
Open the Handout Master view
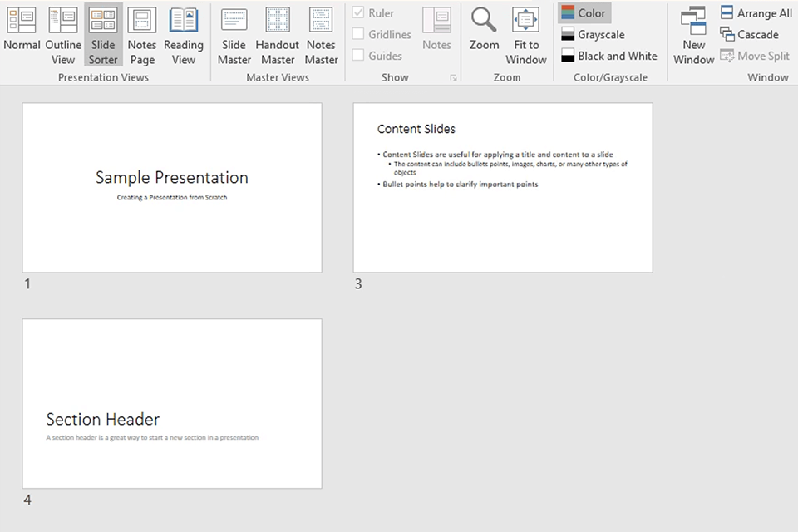pyautogui.click(x=277, y=35)
